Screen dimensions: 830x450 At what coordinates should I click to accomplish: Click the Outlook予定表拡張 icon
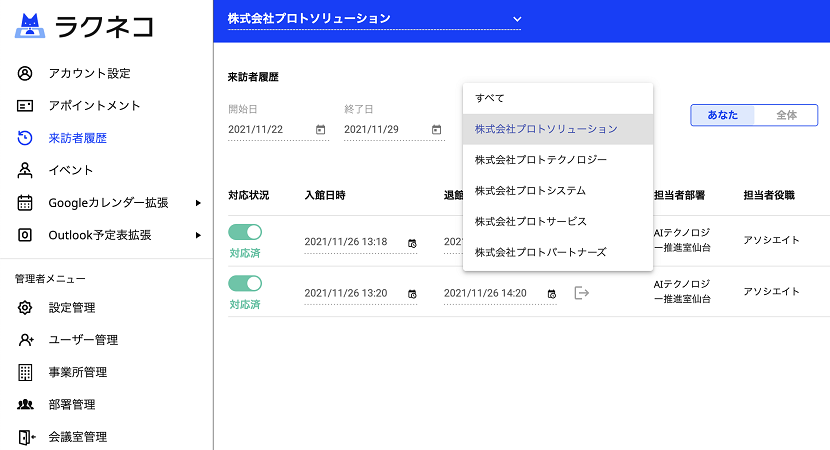click(25, 235)
